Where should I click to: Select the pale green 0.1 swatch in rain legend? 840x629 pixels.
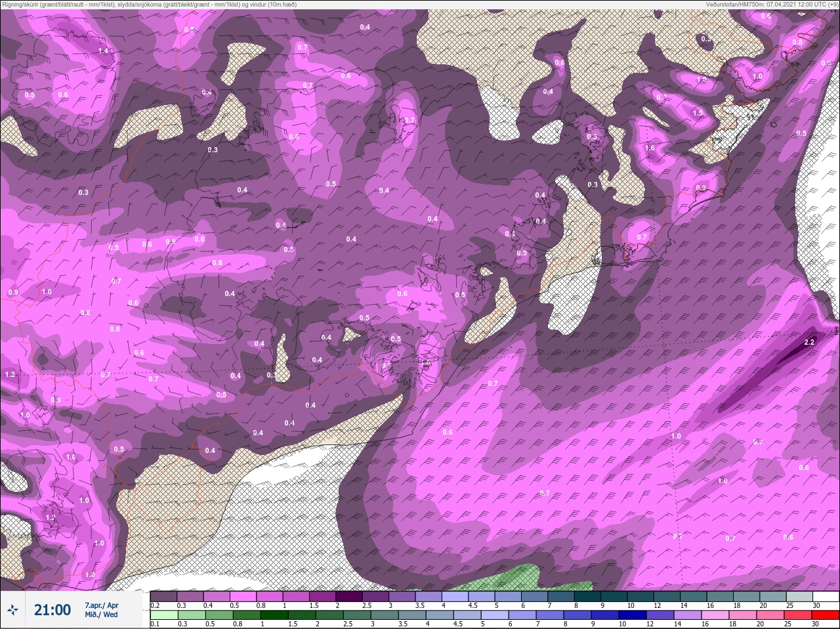pos(164,615)
